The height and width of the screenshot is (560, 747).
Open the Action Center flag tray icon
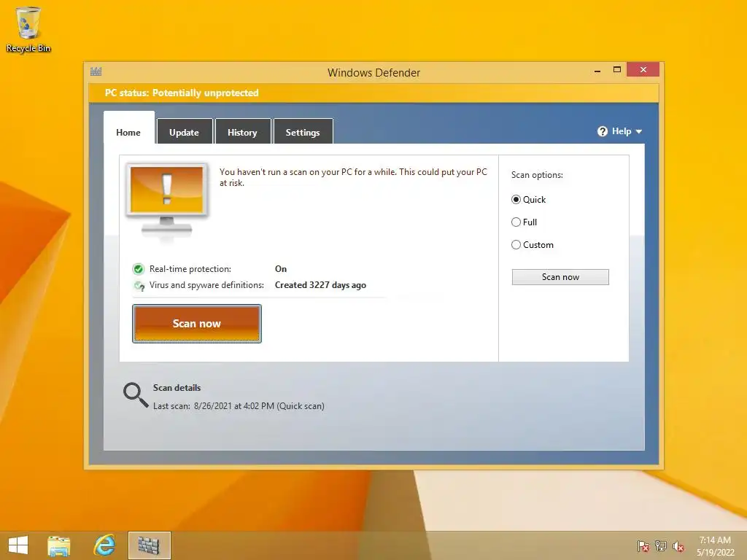point(643,546)
